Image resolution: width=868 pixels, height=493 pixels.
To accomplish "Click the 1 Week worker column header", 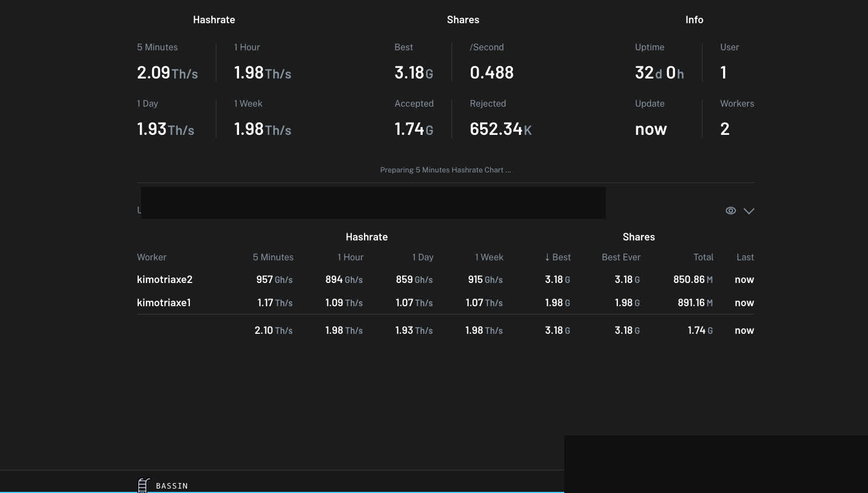I will pos(489,257).
